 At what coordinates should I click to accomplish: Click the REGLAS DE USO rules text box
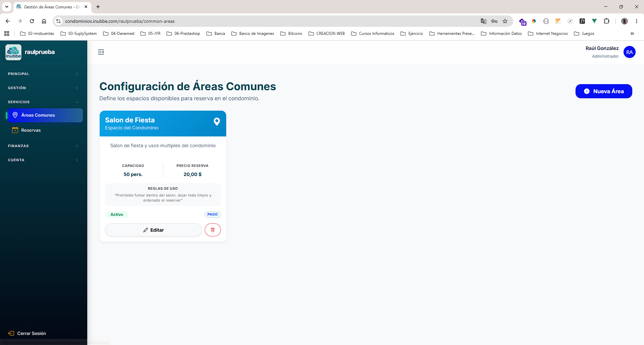click(x=163, y=194)
